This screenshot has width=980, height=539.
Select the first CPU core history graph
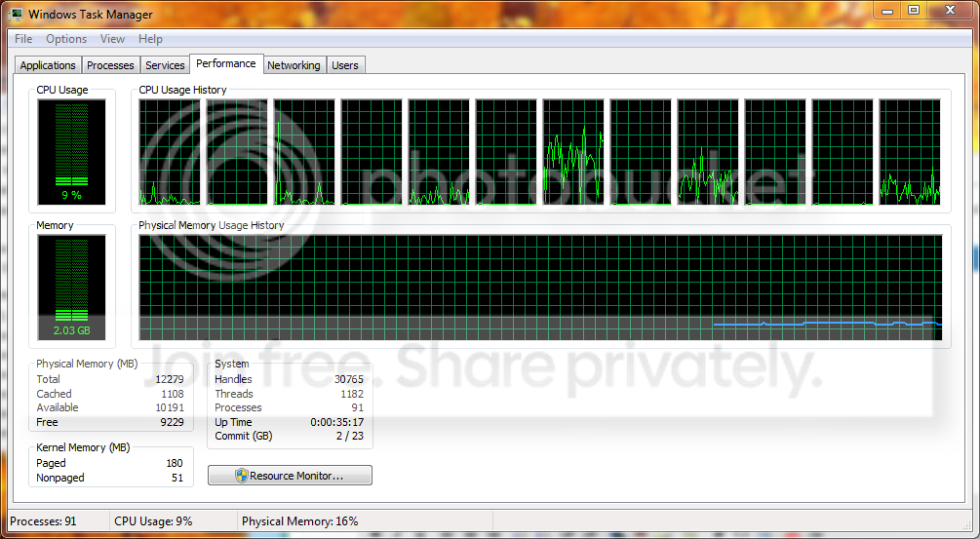170,152
